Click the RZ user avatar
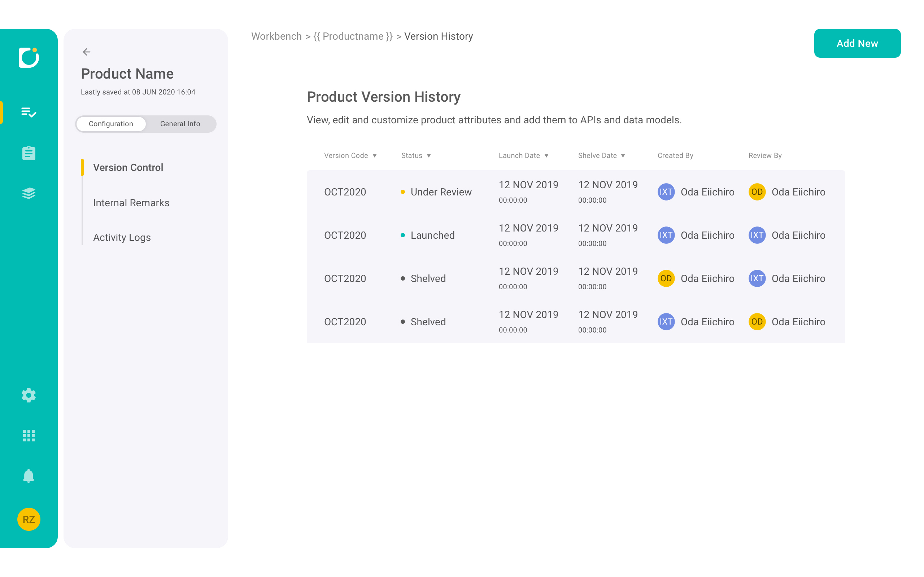This screenshot has height=577, width=924. (x=29, y=519)
